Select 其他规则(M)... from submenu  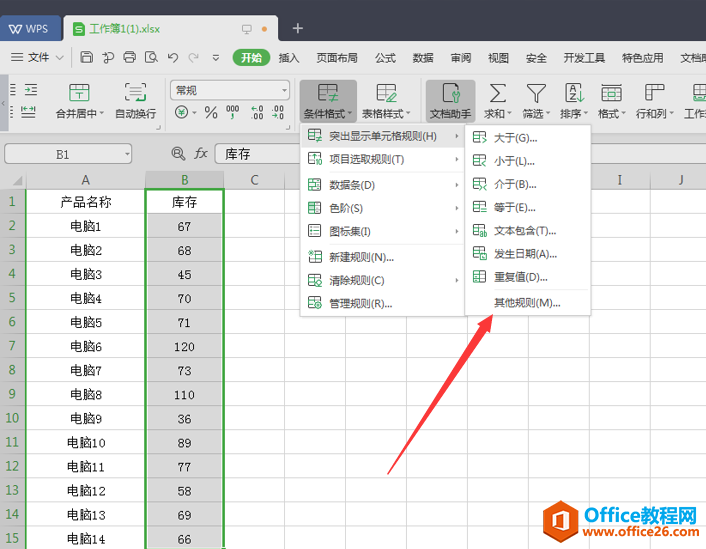click(527, 303)
